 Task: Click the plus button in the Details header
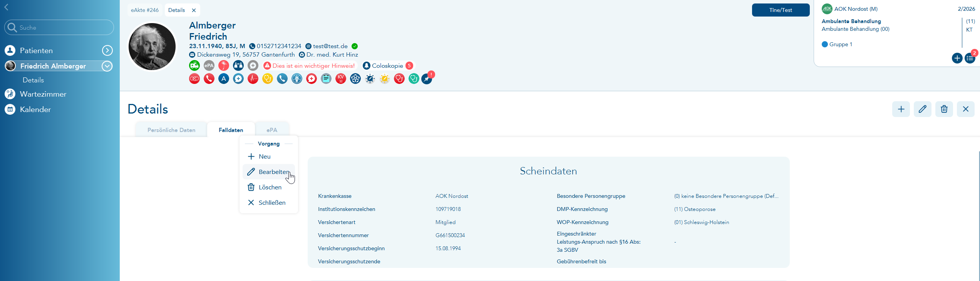[901, 109]
